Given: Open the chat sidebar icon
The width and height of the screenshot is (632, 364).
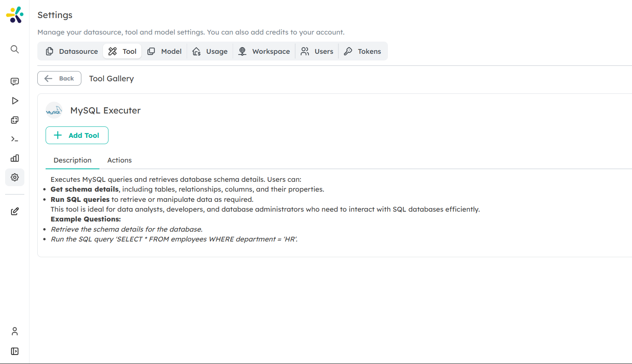Looking at the screenshot, I should tap(15, 81).
